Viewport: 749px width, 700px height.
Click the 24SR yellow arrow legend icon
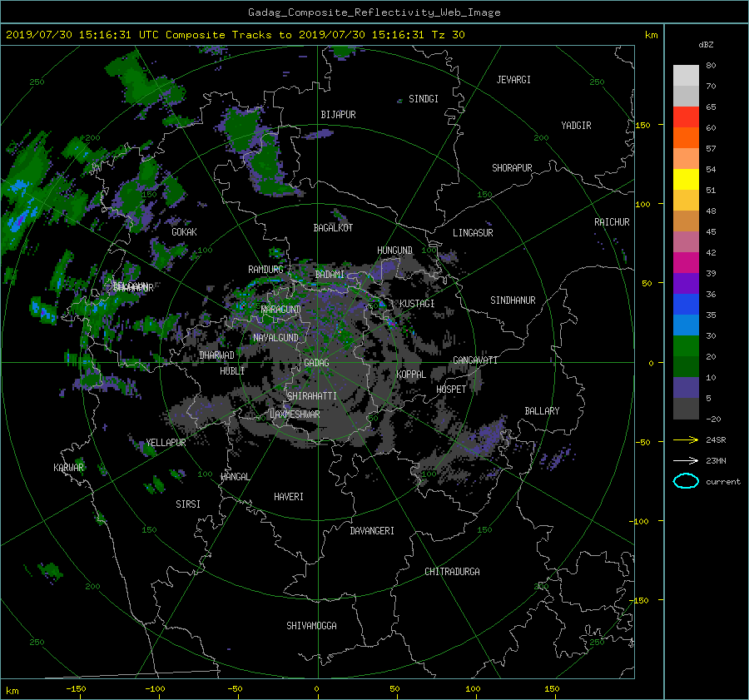(686, 439)
